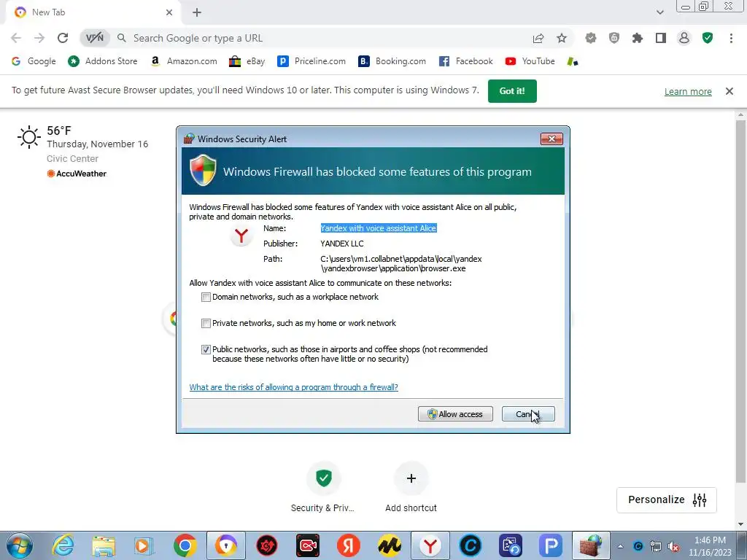This screenshot has height=560, width=747.
Task: Open the Booking.com bookmark
Action: pos(392,61)
